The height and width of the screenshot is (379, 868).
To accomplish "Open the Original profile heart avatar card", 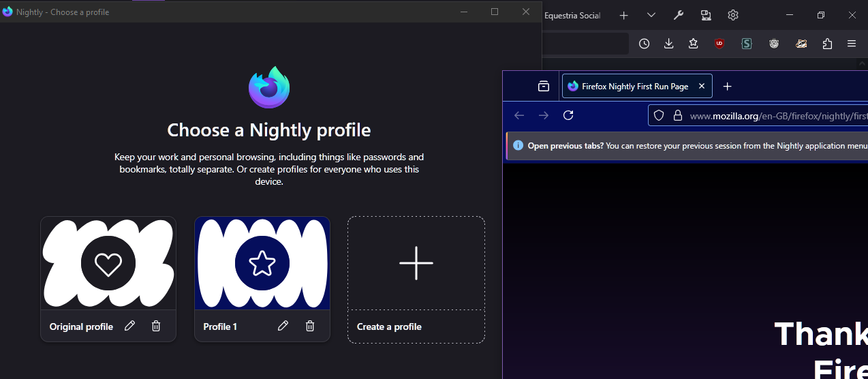I will (x=108, y=263).
